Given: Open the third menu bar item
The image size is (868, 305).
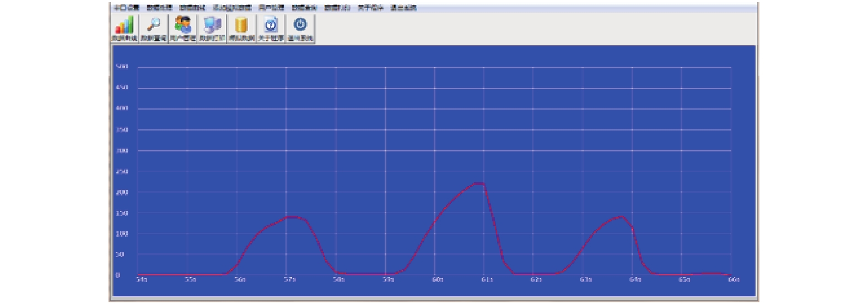Looking at the screenshot, I should click(x=192, y=8).
